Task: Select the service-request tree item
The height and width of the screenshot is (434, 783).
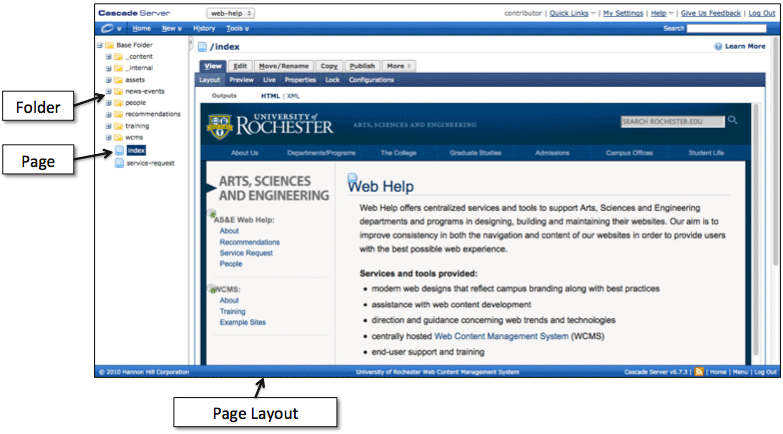Action: point(150,163)
